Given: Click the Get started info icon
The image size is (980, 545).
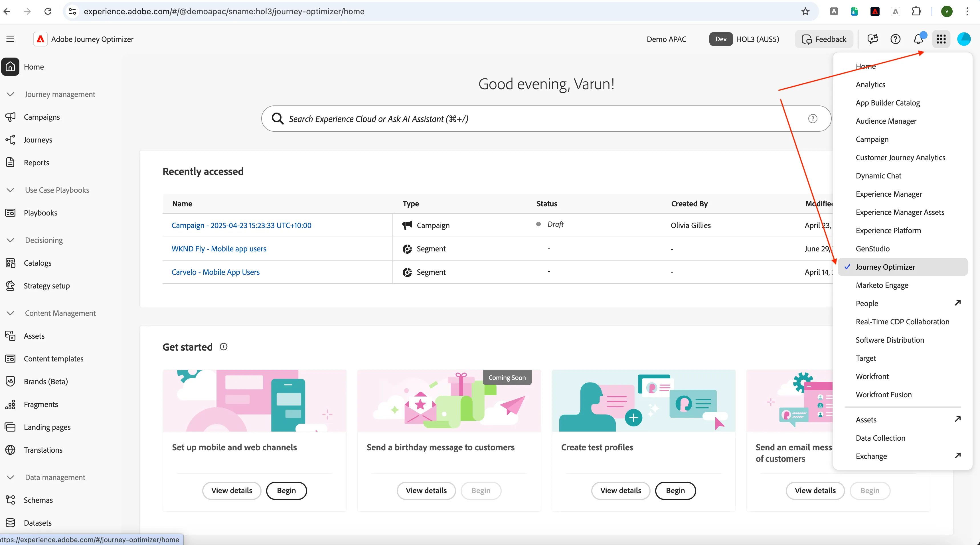Looking at the screenshot, I should click(224, 347).
